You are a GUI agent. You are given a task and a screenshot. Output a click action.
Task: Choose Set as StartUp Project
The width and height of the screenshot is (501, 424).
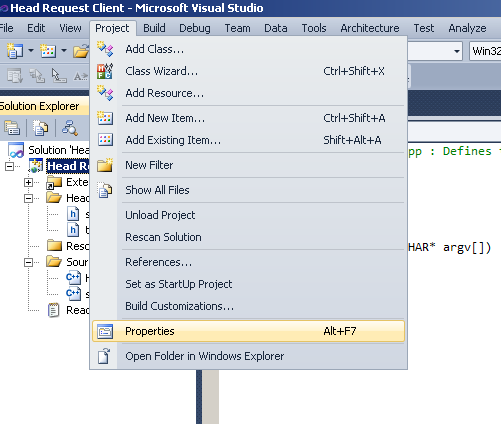(x=248, y=284)
